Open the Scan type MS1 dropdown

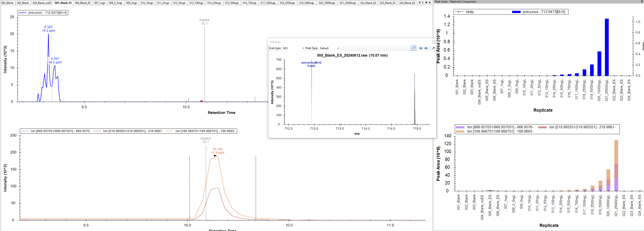(303, 48)
